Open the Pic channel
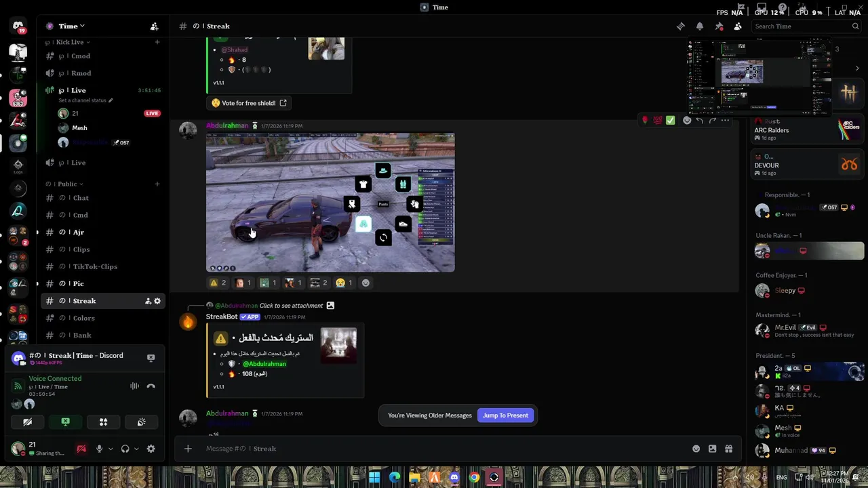868x488 pixels. (102, 283)
